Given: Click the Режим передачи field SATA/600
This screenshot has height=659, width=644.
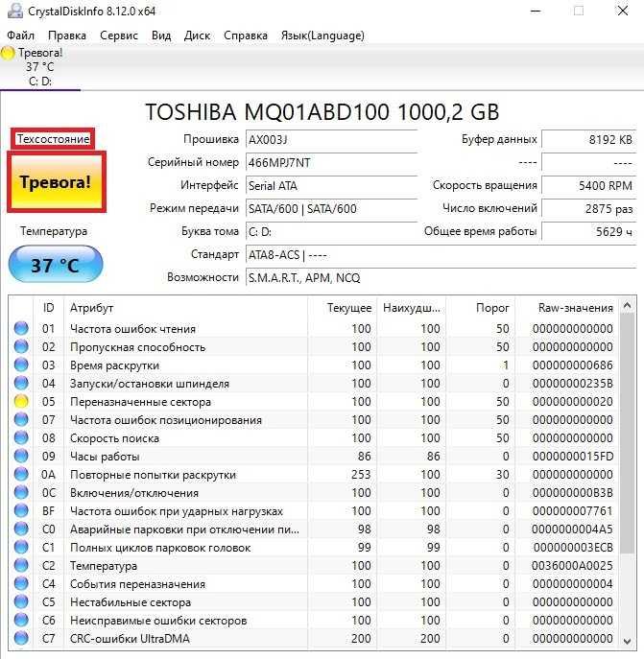Looking at the screenshot, I should coord(331,208).
